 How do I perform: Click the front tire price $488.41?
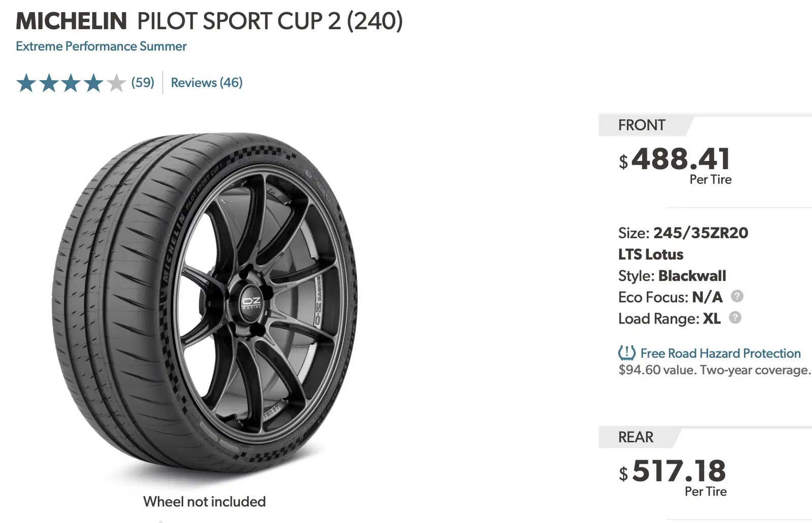[x=680, y=159]
